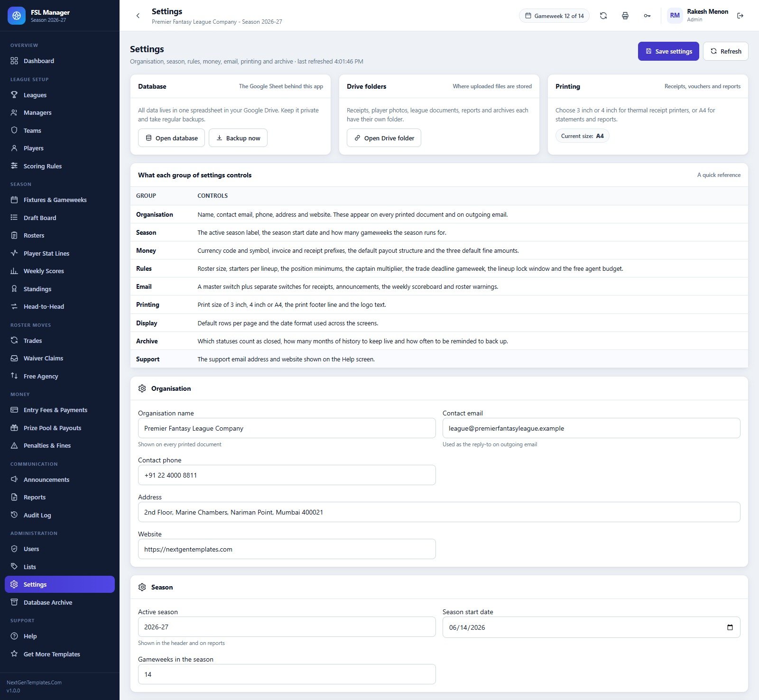This screenshot has width=759, height=700.
Task: Open Database Archive page
Action: click(60, 602)
